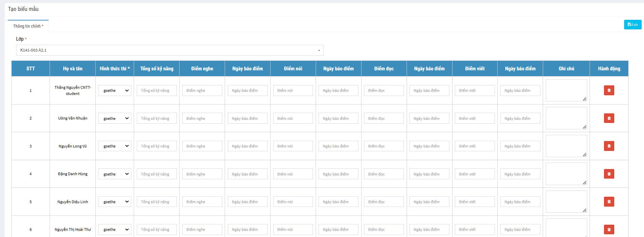Open exam type dropdown for row 1
The width and height of the screenshot is (644, 237).
pyautogui.click(x=115, y=90)
